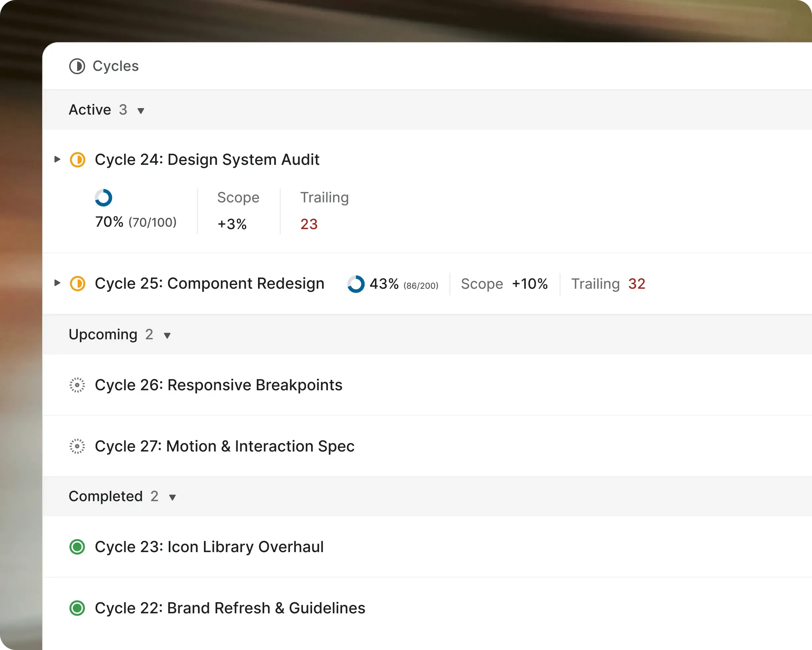This screenshot has height=650, width=812.
Task: Collapse the Upcoming section arrow
Action: (x=167, y=335)
